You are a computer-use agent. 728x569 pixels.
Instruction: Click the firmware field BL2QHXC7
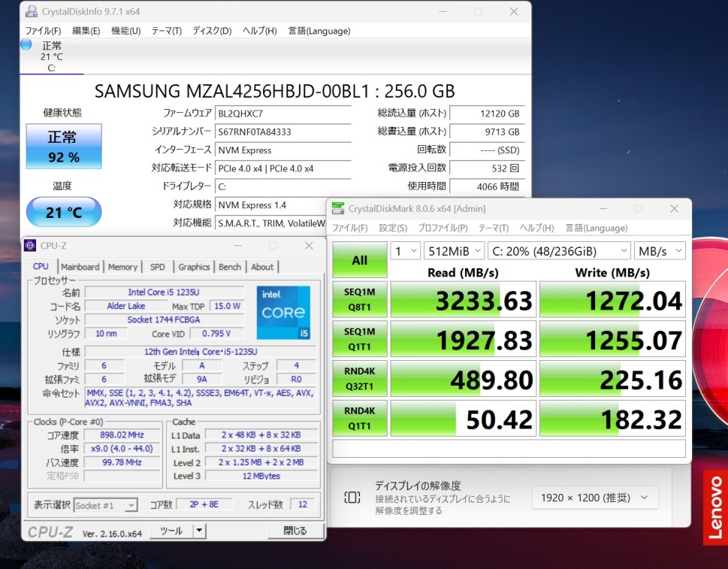coord(282,113)
